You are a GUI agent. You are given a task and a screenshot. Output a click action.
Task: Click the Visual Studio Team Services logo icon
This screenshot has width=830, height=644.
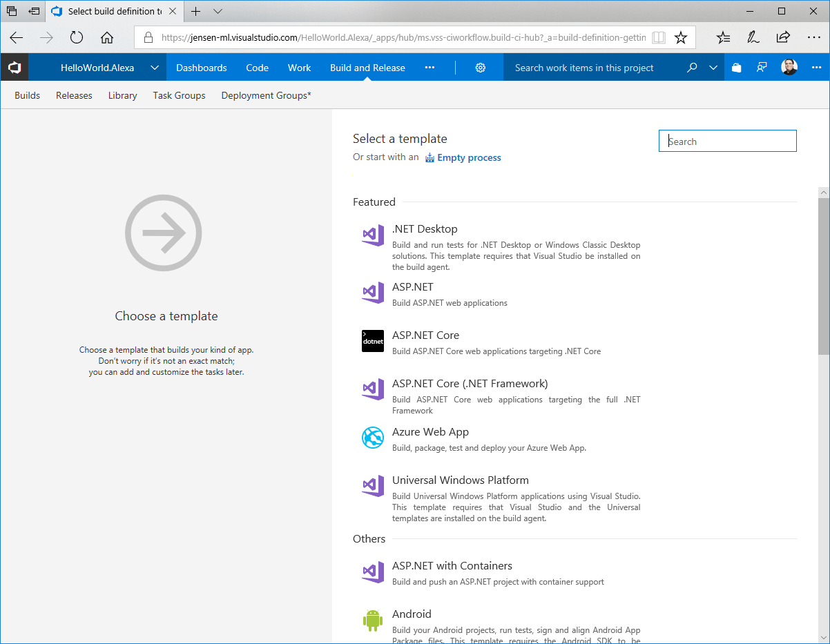[x=15, y=68]
